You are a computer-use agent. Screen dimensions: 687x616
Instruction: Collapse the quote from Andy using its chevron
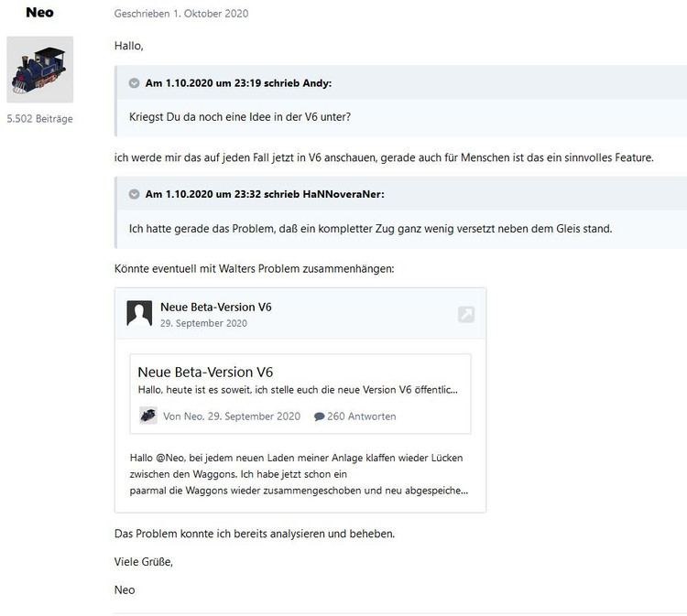(135, 83)
